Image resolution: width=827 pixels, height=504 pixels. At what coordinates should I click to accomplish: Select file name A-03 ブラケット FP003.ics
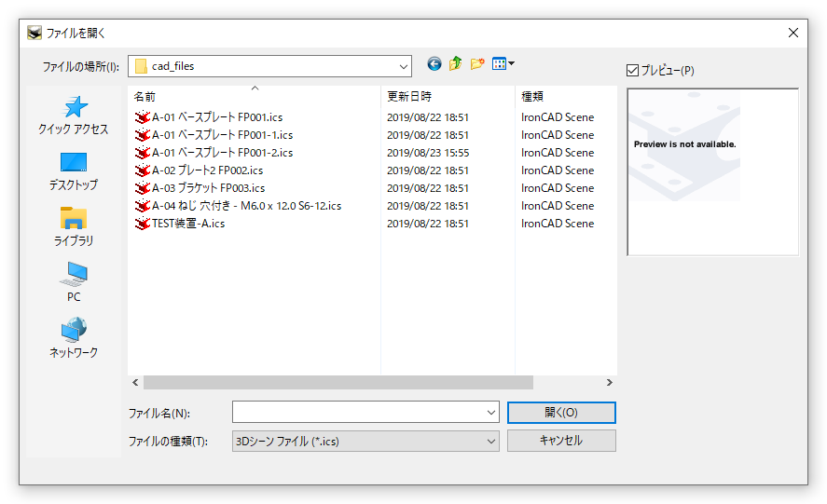(208, 187)
